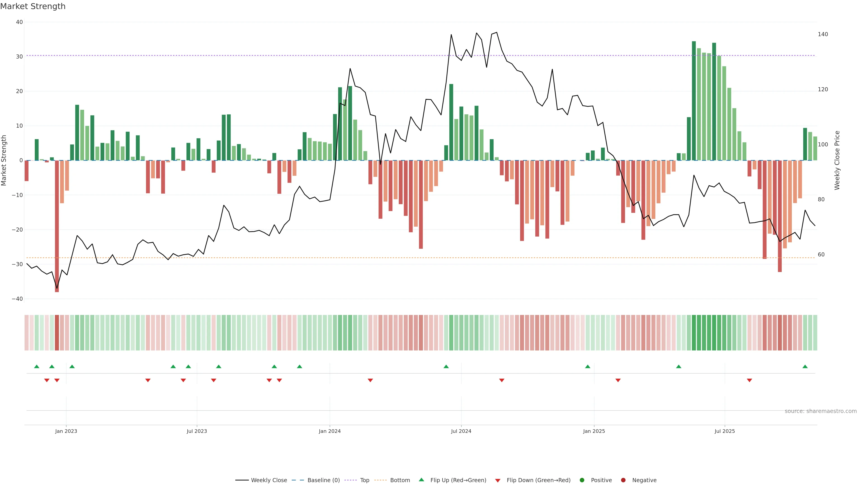Click the red Flip Down triangle legend icon
The width and height of the screenshot is (868, 488).
click(x=498, y=480)
